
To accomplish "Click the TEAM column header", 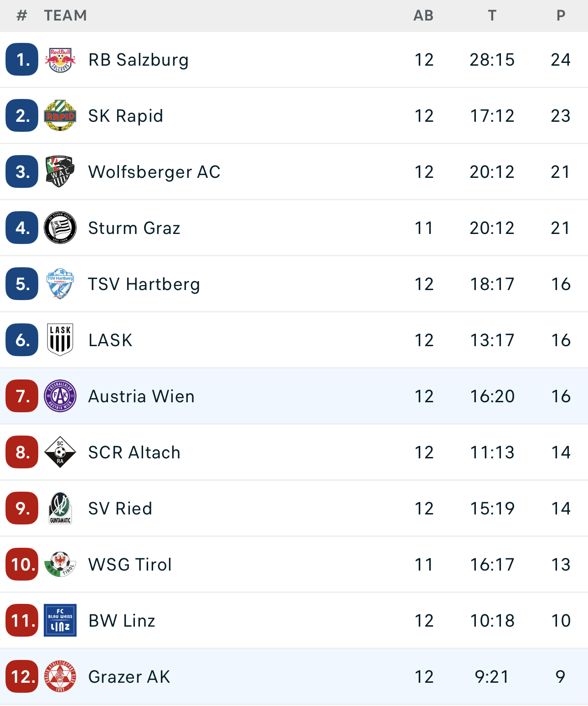I will 65,16.
